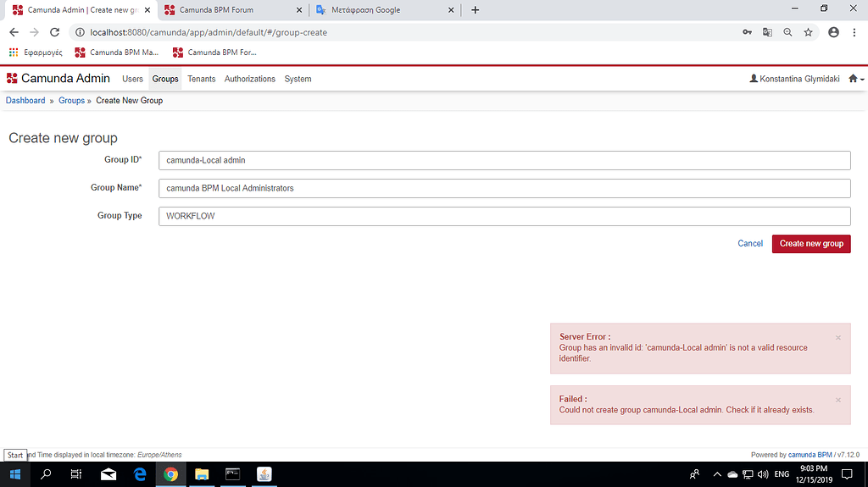Click the translate page icon
The width and height of the screenshot is (868, 487).
(767, 32)
